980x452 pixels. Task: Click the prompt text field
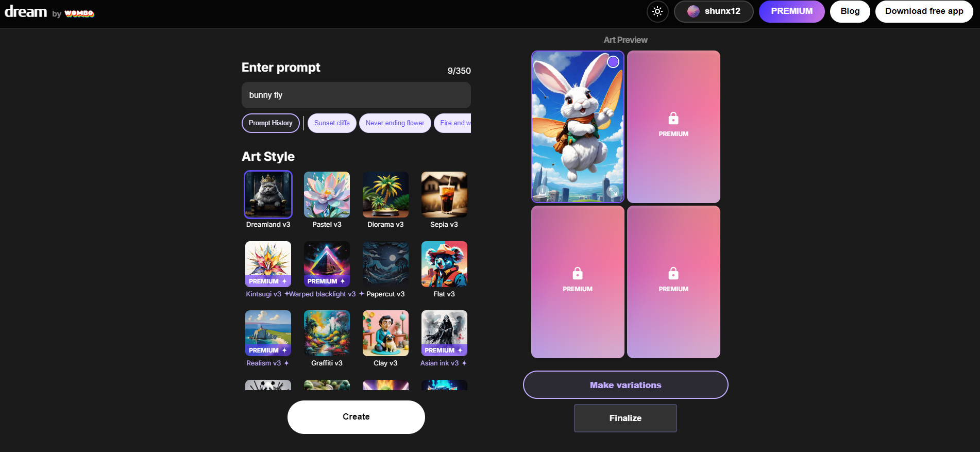pyautogui.click(x=356, y=95)
